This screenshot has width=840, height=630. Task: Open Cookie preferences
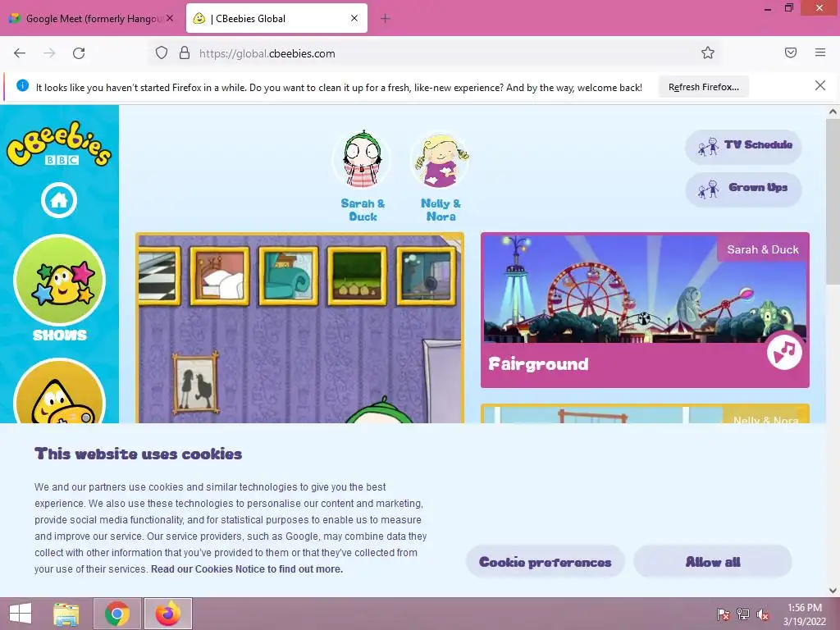coord(546,562)
